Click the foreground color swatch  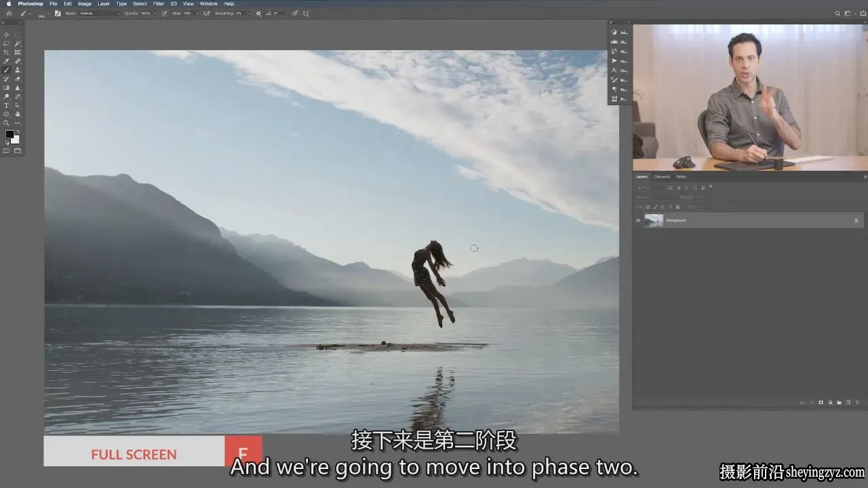[x=9, y=134]
